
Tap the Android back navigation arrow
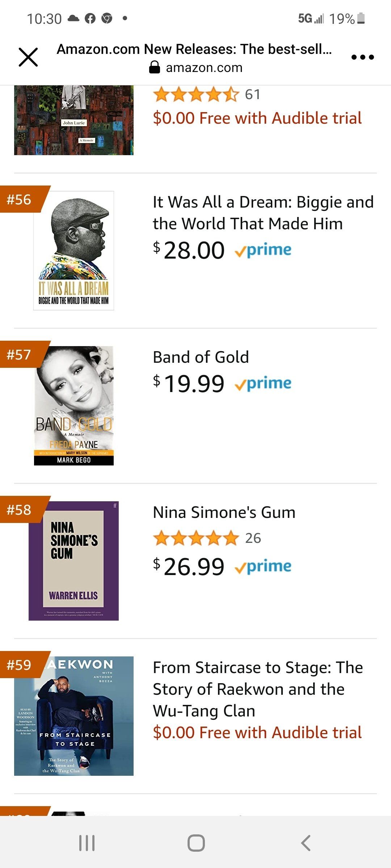306,843
